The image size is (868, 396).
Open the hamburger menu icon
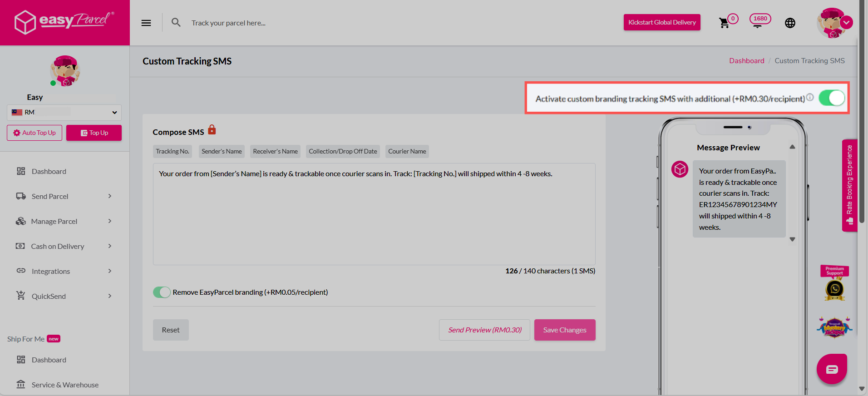(146, 23)
